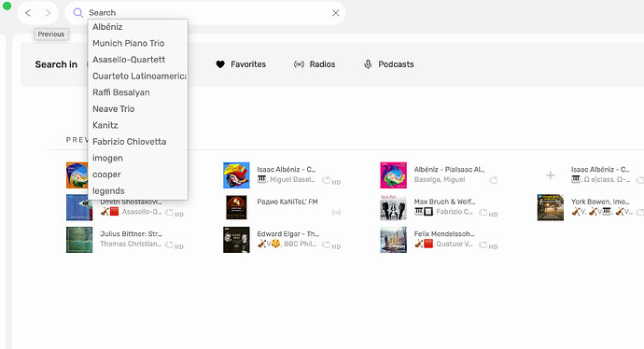The height and width of the screenshot is (349, 644).
Task: Open Julius Bittner album cover
Action: click(x=79, y=240)
